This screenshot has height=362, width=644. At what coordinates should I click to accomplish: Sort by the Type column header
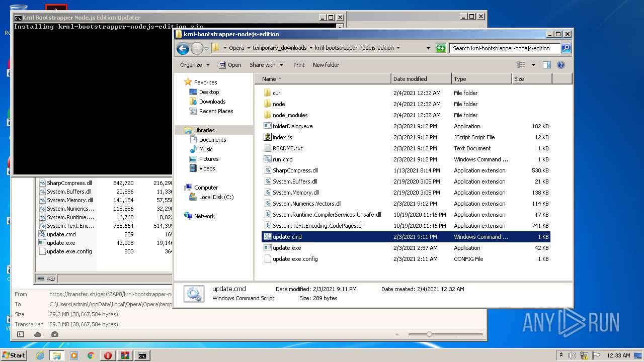[x=481, y=79]
